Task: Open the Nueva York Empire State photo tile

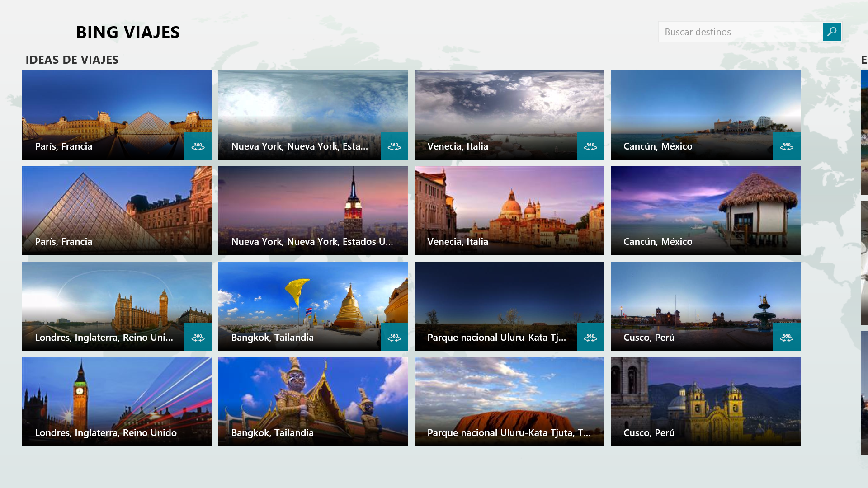Action: pos(313,211)
